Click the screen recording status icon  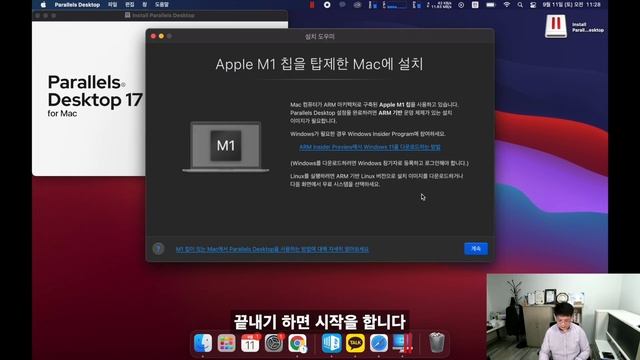[327, 5]
